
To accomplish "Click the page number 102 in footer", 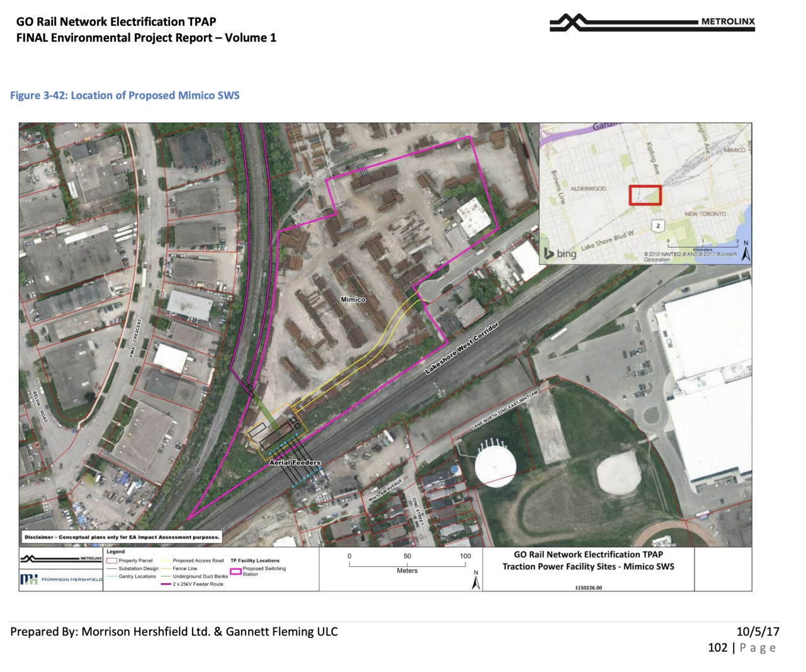I will (717, 648).
